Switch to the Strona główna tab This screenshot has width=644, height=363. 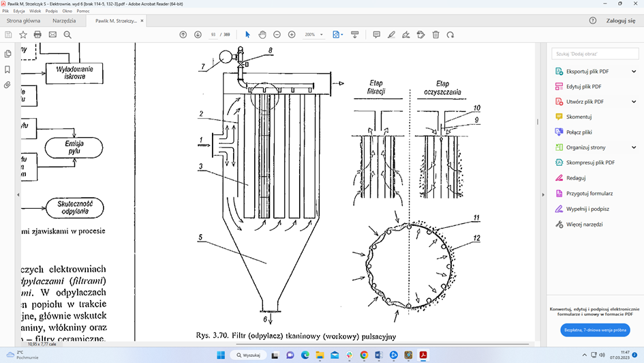23,21
